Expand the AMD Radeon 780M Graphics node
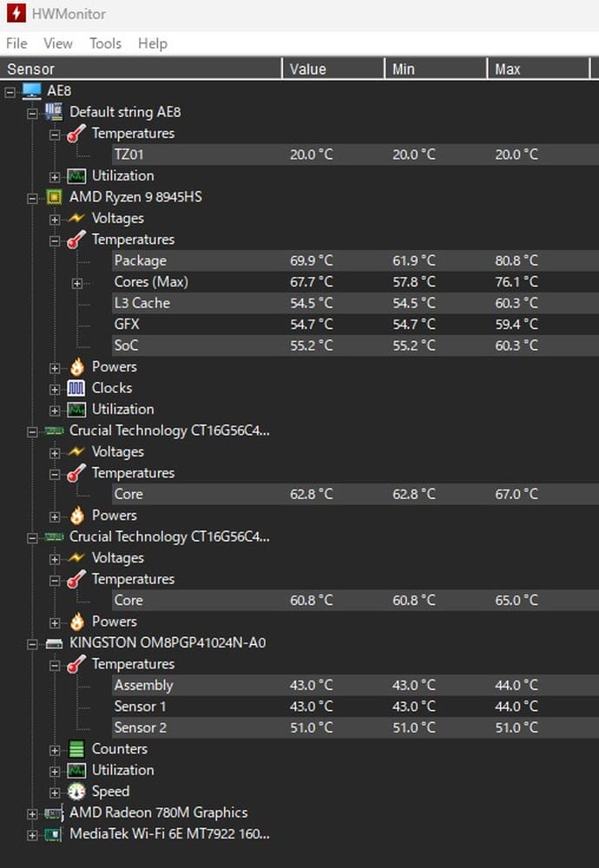 click(32, 813)
